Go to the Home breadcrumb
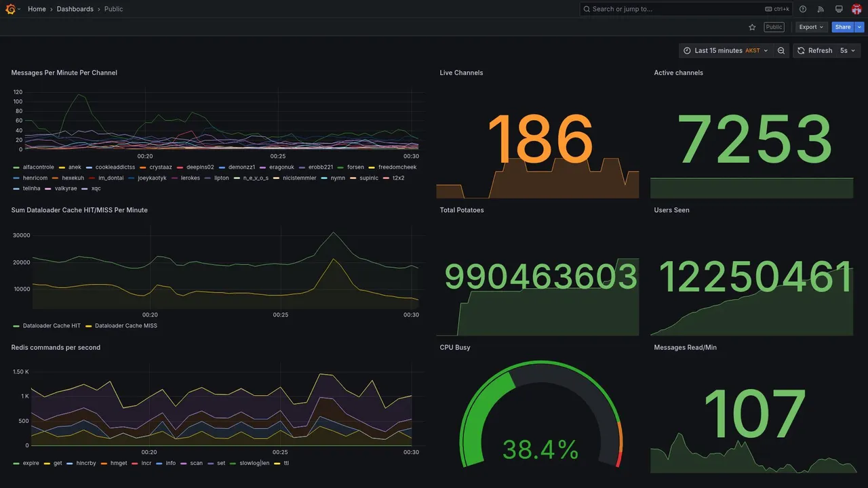This screenshot has width=868, height=488. (x=37, y=9)
